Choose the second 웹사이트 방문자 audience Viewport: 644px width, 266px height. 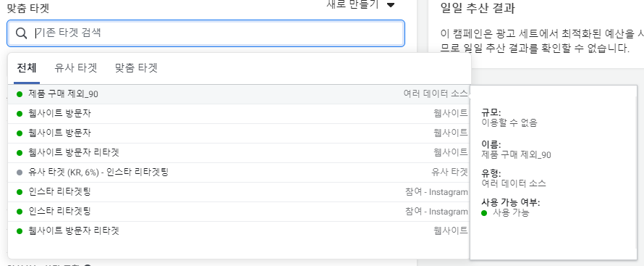tap(239, 133)
